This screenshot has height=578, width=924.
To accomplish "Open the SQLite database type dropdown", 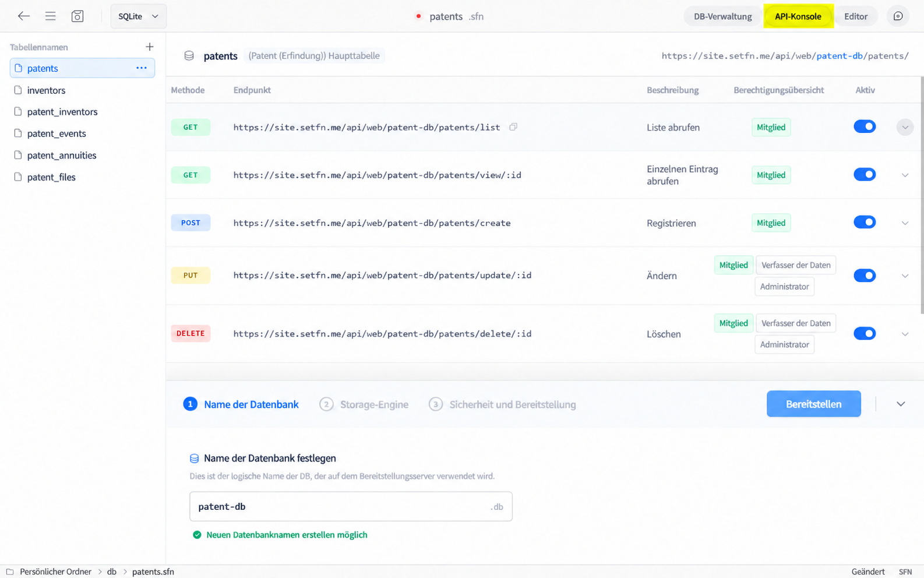I will click(x=139, y=16).
